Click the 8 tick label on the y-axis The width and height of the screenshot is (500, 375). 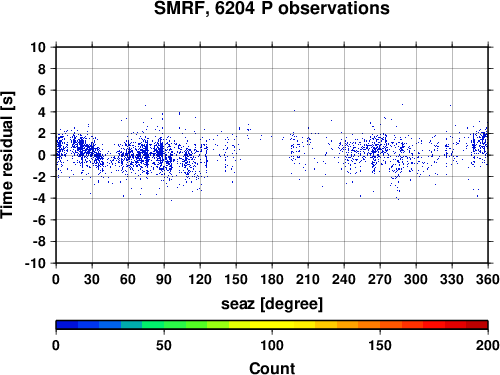pyautogui.click(x=42, y=69)
